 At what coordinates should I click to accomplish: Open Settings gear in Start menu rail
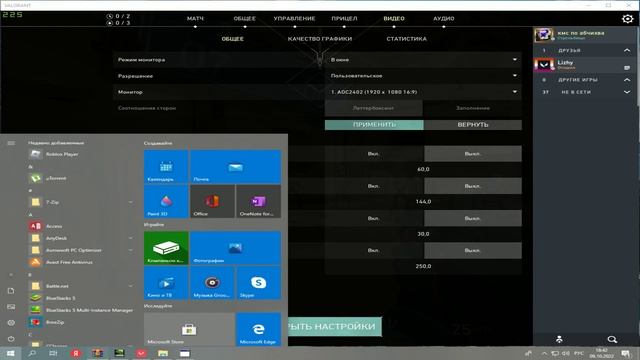(x=11, y=322)
